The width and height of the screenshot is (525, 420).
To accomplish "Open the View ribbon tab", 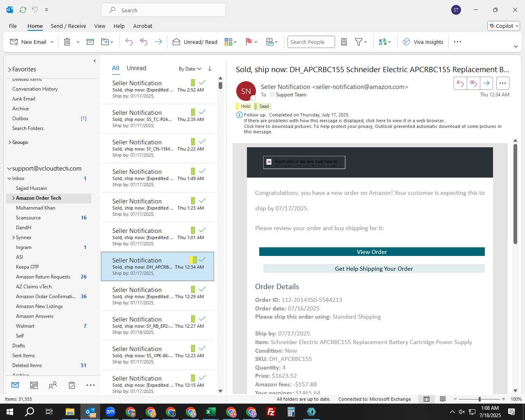I will 100,26.
